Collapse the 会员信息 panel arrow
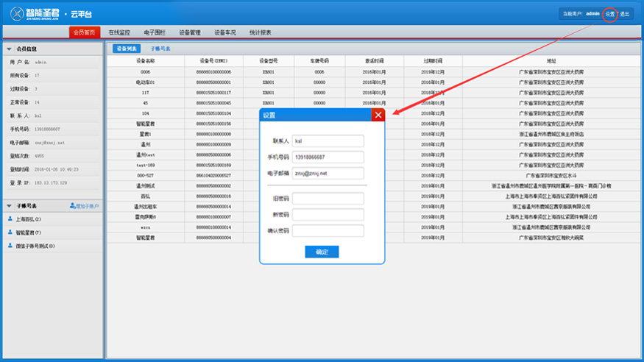 [9, 49]
